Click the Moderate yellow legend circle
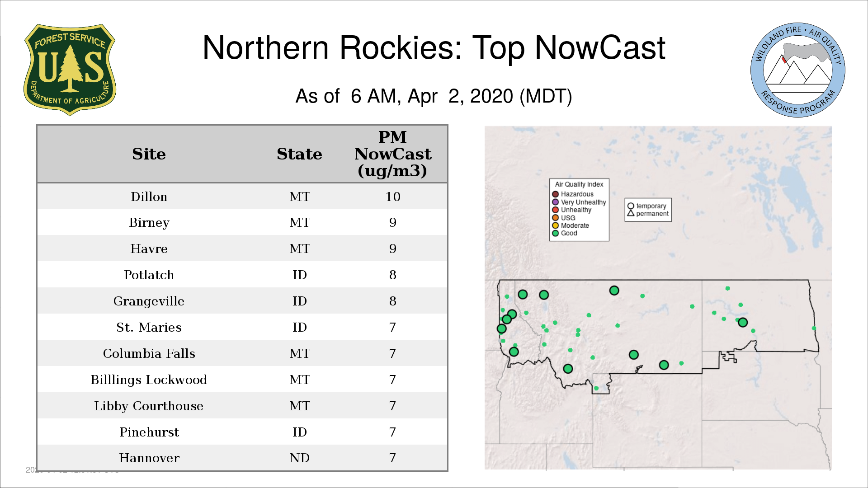868x488 pixels. point(555,225)
